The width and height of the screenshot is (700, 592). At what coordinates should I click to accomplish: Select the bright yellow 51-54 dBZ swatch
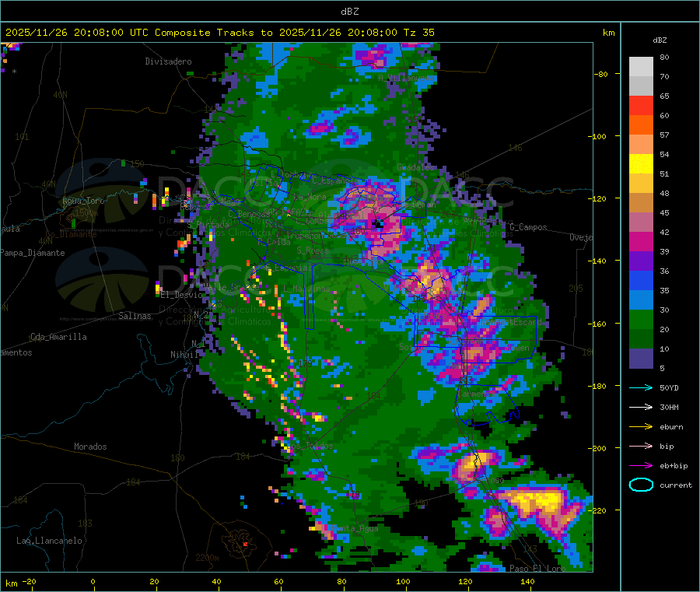(x=641, y=164)
